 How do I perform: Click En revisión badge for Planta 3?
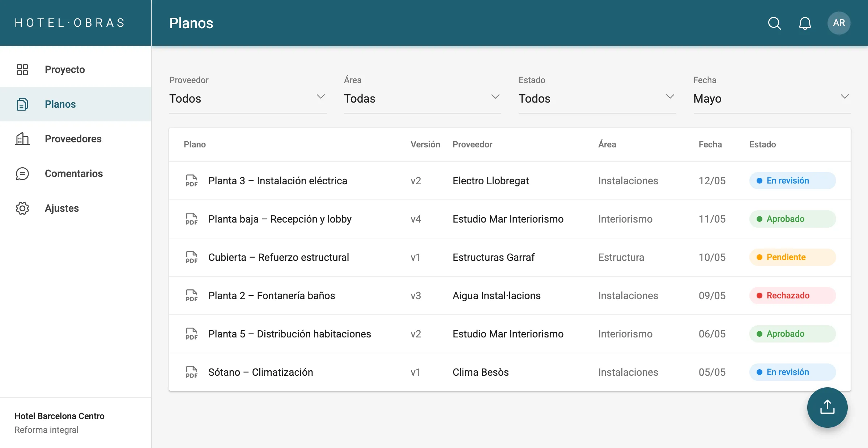point(792,181)
